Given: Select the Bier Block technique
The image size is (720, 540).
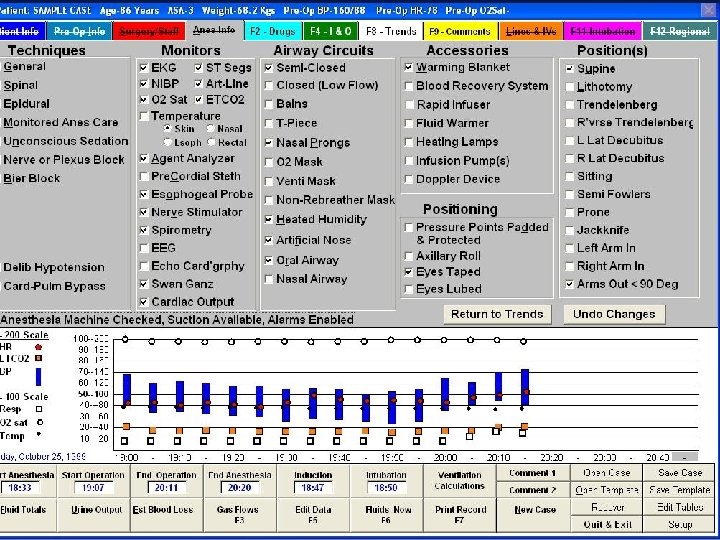Looking at the screenshot, I should [31, 178].
